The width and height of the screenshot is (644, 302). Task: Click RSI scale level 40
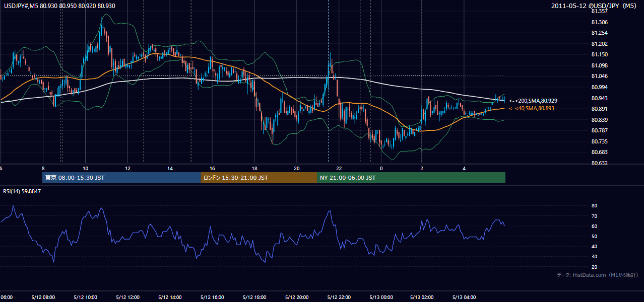click(x=594, y=246)
